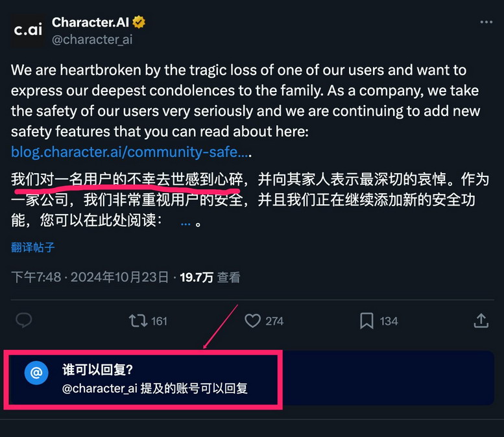The height and width of the screenshot is (437, 504).
Task: Click the 翻译帖子 translate post link
Action: point(33,247)
